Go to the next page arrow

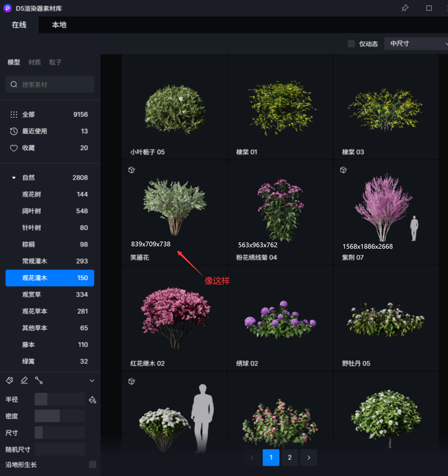click(309, 458)
